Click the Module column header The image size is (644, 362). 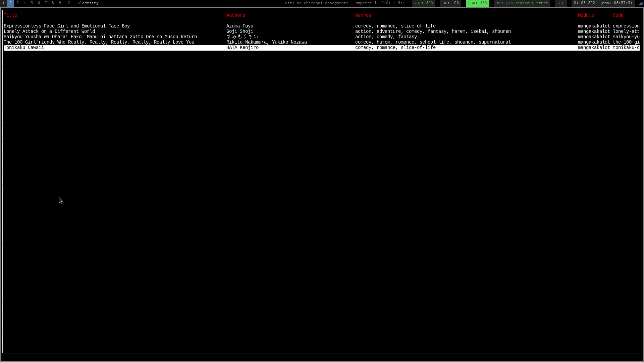[586, 15]
